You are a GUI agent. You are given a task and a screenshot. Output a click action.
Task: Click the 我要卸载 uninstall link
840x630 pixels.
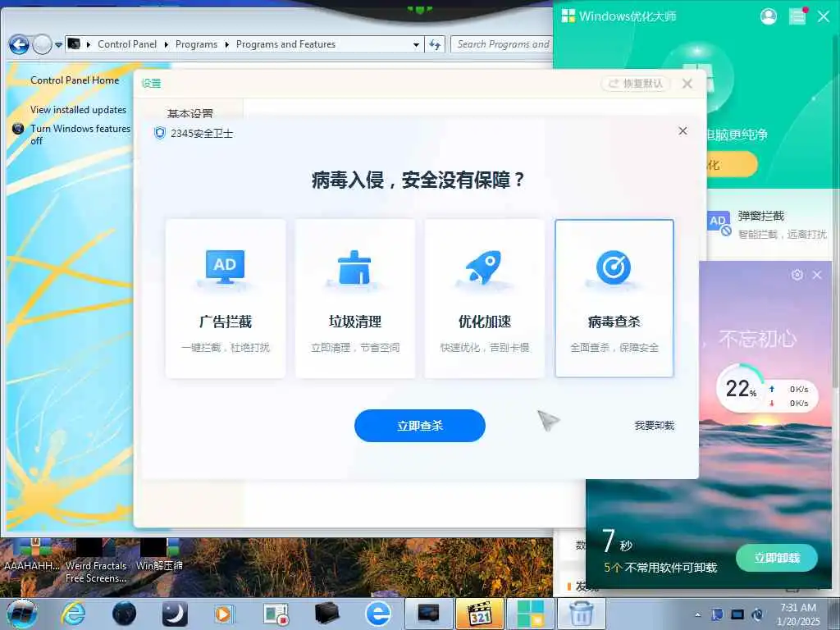click(x=654, y=426)
